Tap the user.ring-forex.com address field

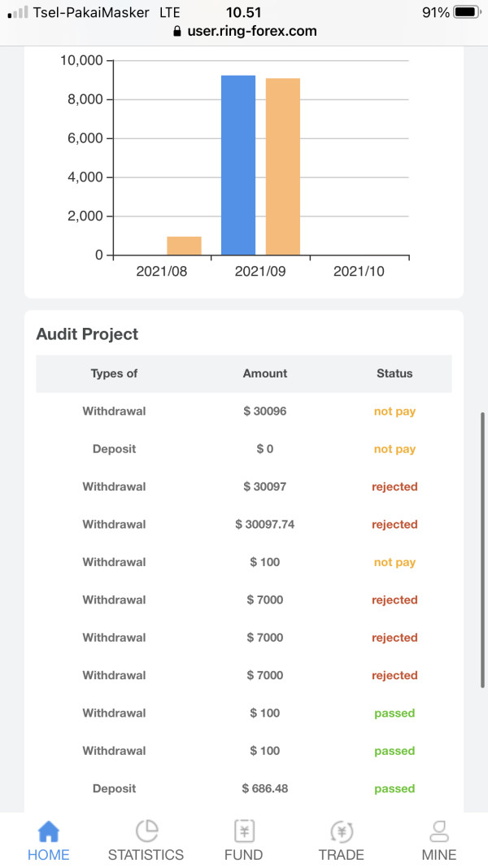point(245,31)
